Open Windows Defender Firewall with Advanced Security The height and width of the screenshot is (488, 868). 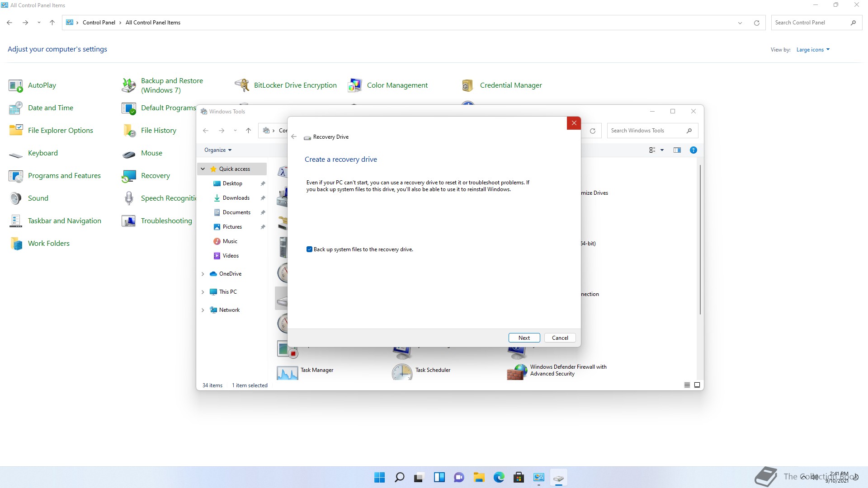click(x=557, y=371)
